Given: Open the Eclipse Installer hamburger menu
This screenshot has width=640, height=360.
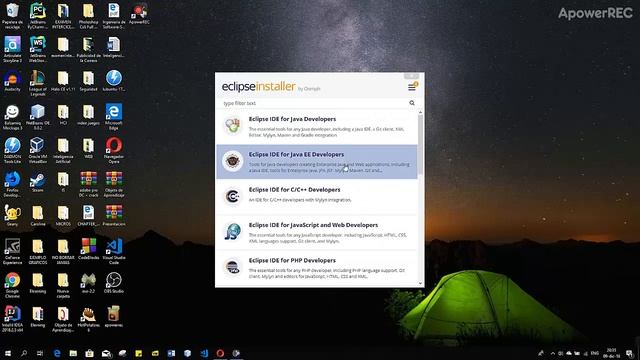Looking at the screenshot, I should [x=412, y=87].
